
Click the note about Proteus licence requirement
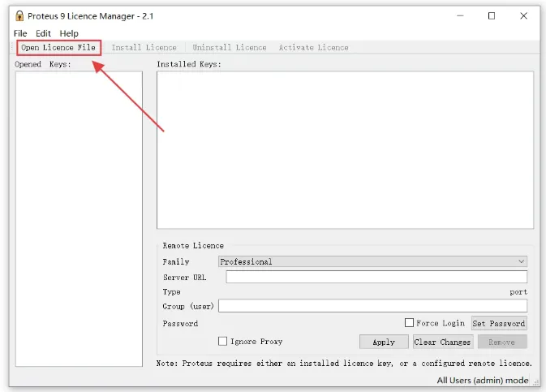[344, 363]
